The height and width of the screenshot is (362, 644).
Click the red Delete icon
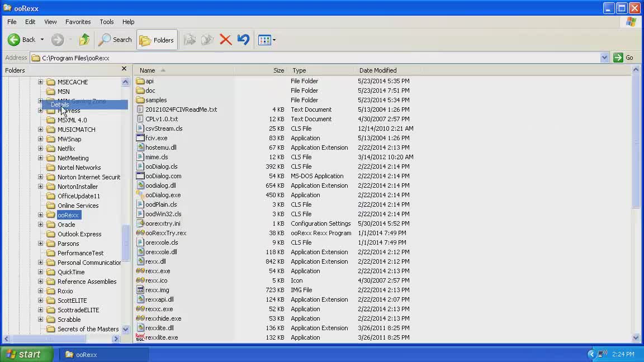(x=225, y=40)
